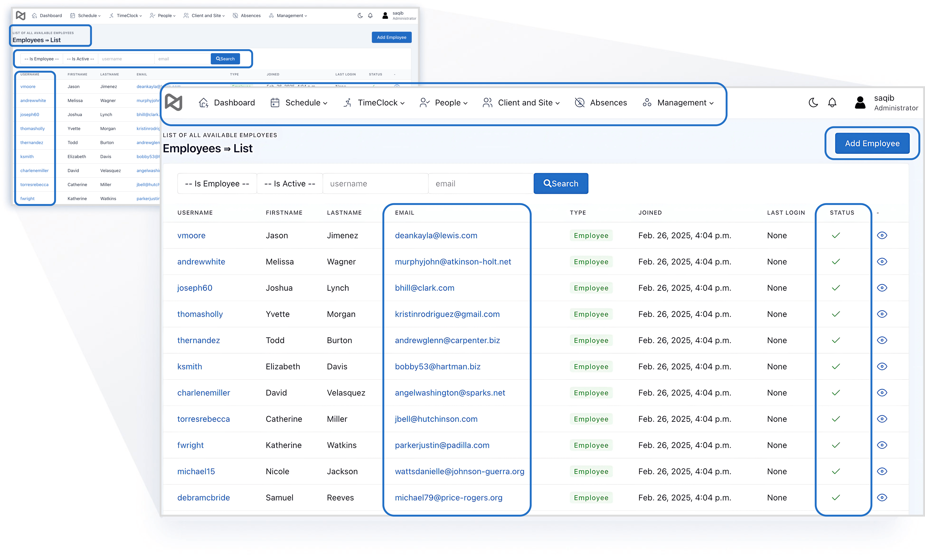This screenshot has height=560, width=925.
Task: Click the moon icon in the back window
Action: pyautogui.click(x=360, y=15)
